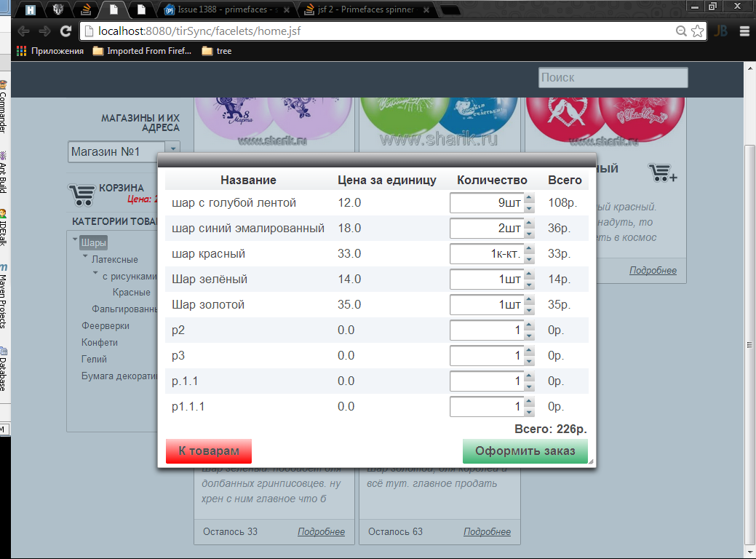This screenshot has height=559, width=756.
Task: Decrease quantity of шар с голубой лентой
Action: pyautogui.click(x=530, y=208)
